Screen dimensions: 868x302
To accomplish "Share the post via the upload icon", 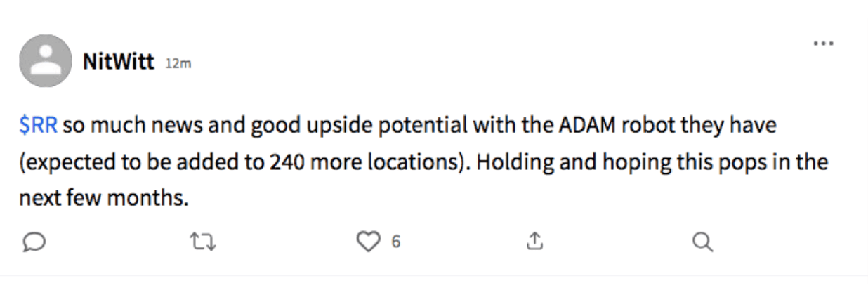I will pyautogui.click(x=534, y=242).
